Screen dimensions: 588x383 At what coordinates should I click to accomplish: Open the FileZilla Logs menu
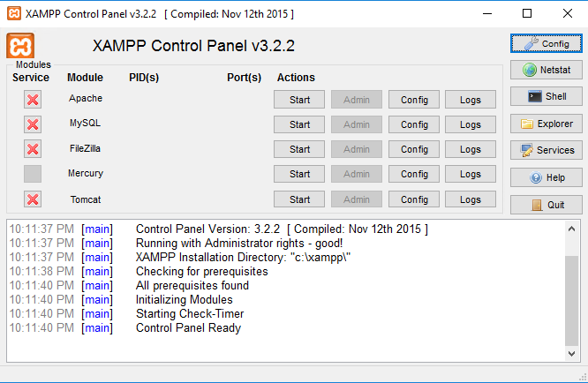471,149
